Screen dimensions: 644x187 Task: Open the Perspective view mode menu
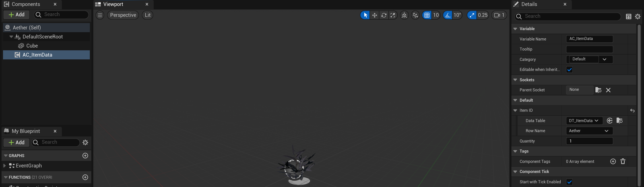(x=123, y=15)
